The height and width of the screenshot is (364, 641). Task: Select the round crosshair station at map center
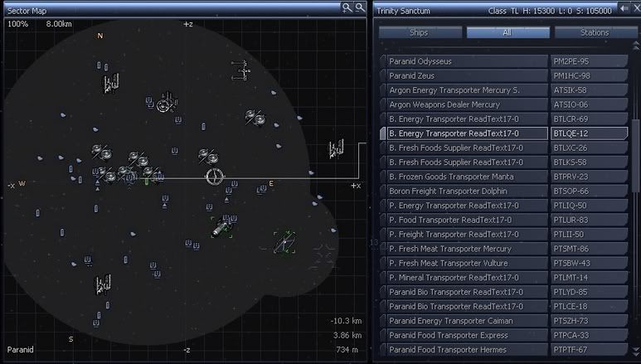(x=215, y=177)
